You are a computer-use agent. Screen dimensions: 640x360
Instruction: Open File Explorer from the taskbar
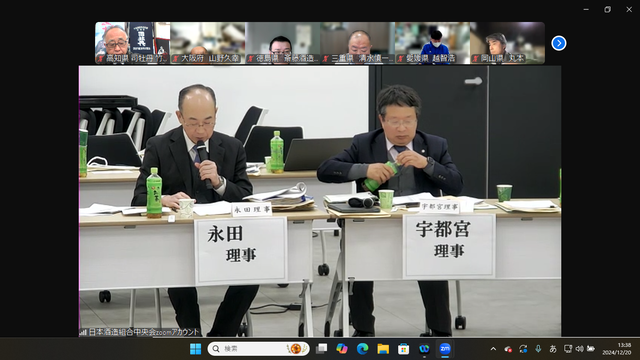(383, 349)
